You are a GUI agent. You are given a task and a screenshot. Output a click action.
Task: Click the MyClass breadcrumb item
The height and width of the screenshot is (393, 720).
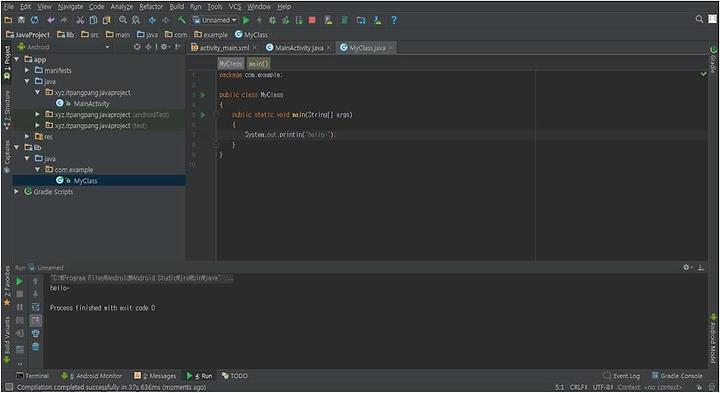click(x=251, y=34)
